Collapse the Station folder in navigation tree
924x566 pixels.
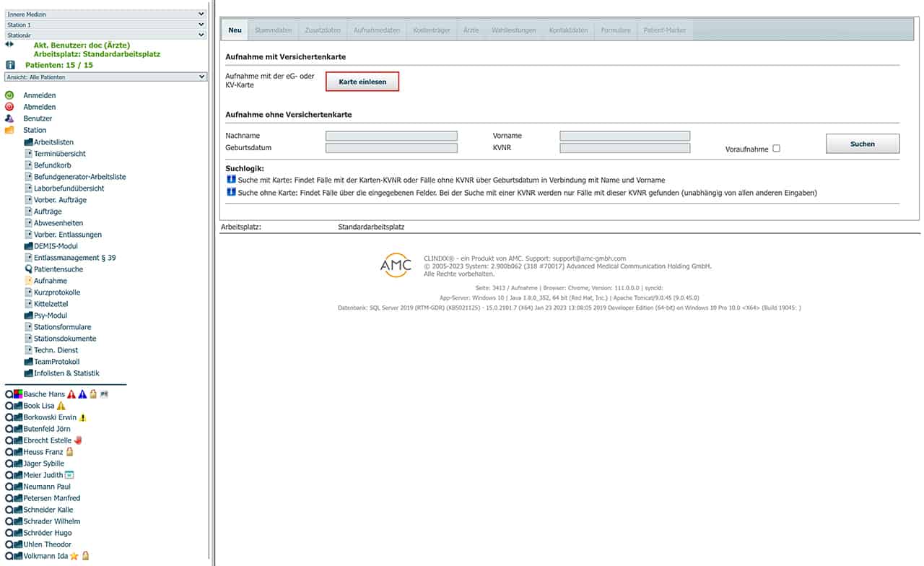point(9,130)
